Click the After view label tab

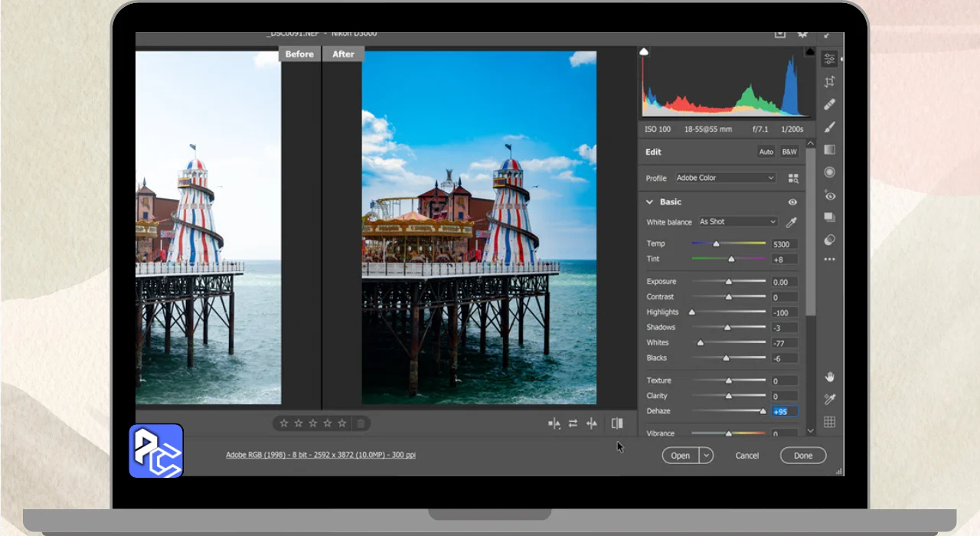[343, 54]
